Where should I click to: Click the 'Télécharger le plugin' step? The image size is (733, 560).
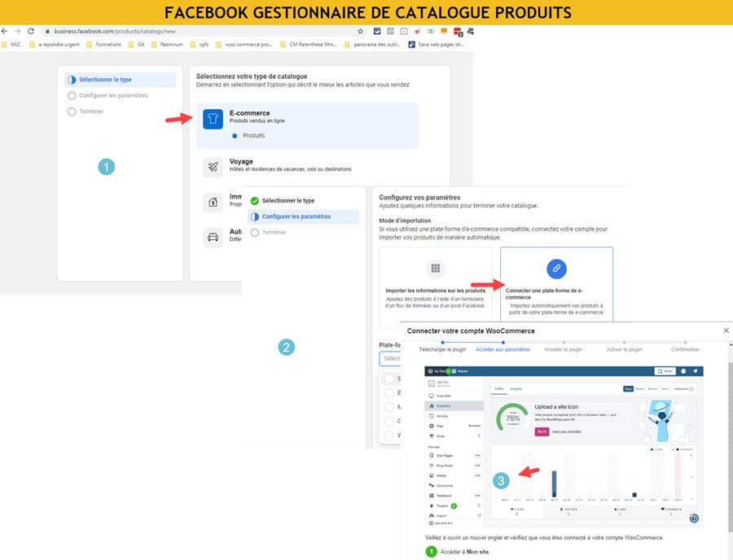pos(442,349)
